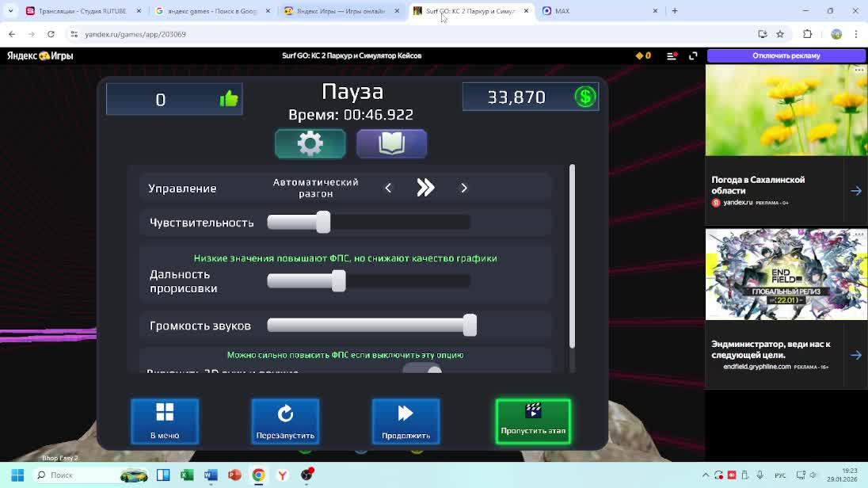Click the Перезапустить restart button
The height and width of the screenshot is (488, 868).
[x=285, y=421]
